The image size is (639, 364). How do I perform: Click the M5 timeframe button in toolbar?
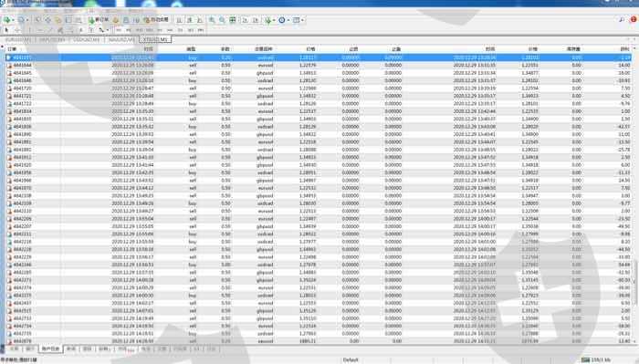click(x=129, y=30)
